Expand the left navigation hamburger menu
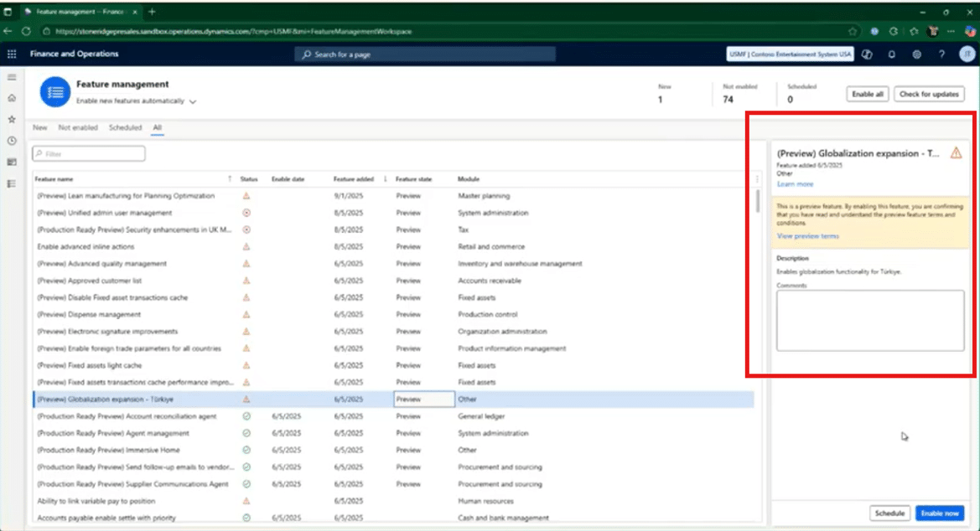Image resolution: width=980 pixels, height=531 pixels. 12,77
